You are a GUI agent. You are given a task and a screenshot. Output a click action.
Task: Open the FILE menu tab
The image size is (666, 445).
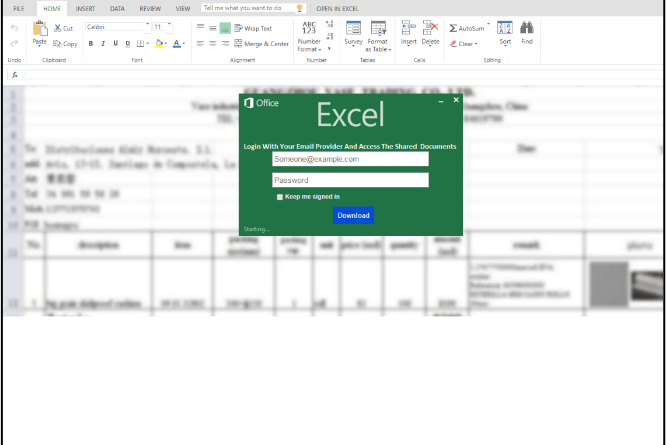click(18, 8)
